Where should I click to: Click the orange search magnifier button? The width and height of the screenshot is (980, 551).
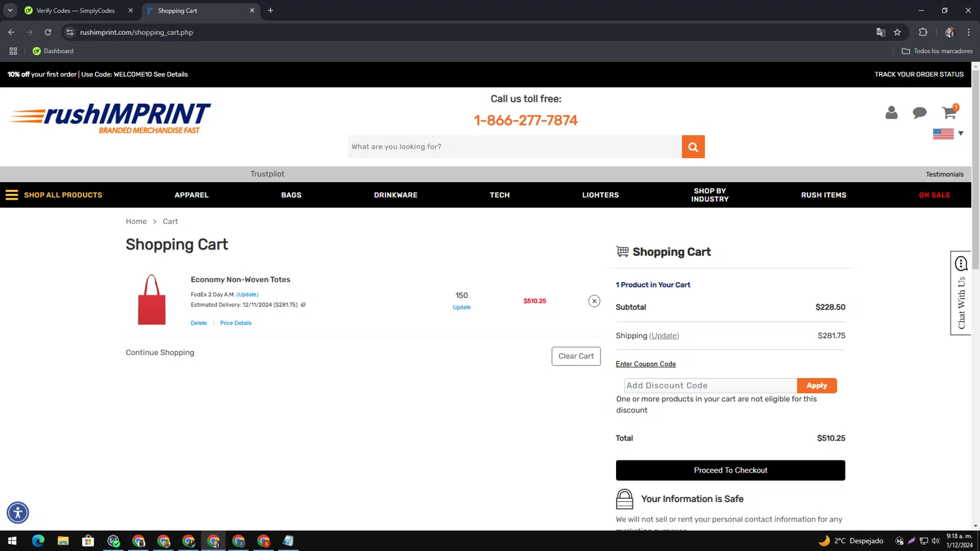693,147
